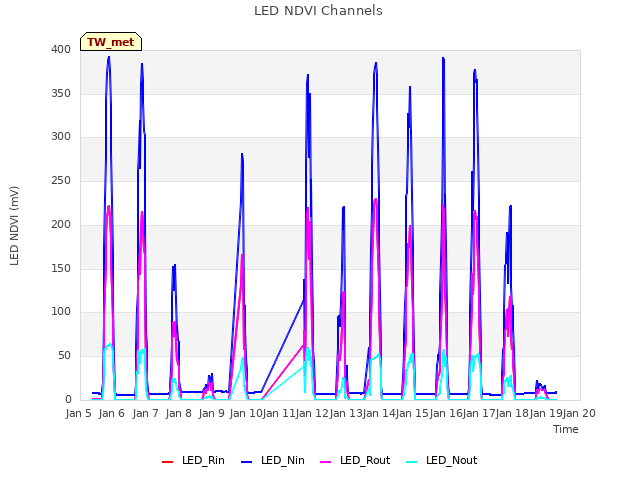This screenshot has height=480, width=640.
Task: Click the Jan 9 x-axis label
Action: (211, 413)
